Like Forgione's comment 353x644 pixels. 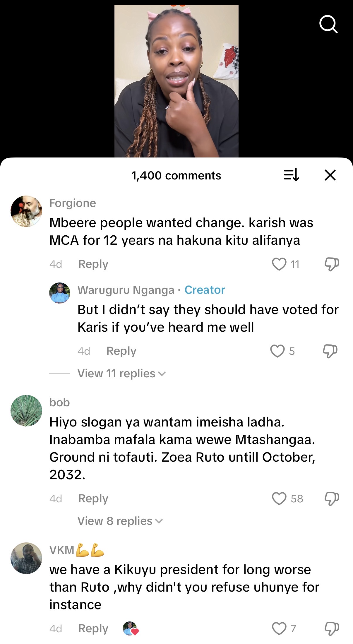tap(279, 264)
